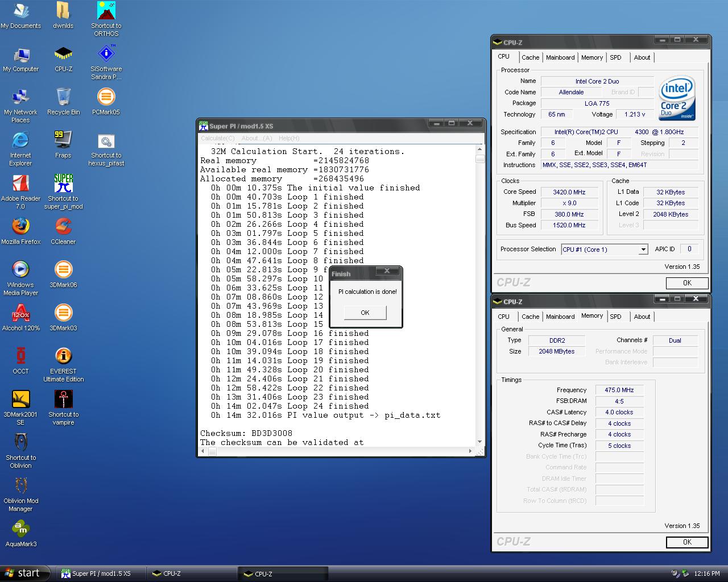This screenshot has height=582, width=728.
Task: Open Mainboard tab in lower CPU-Z window
Action: point(560,317)
